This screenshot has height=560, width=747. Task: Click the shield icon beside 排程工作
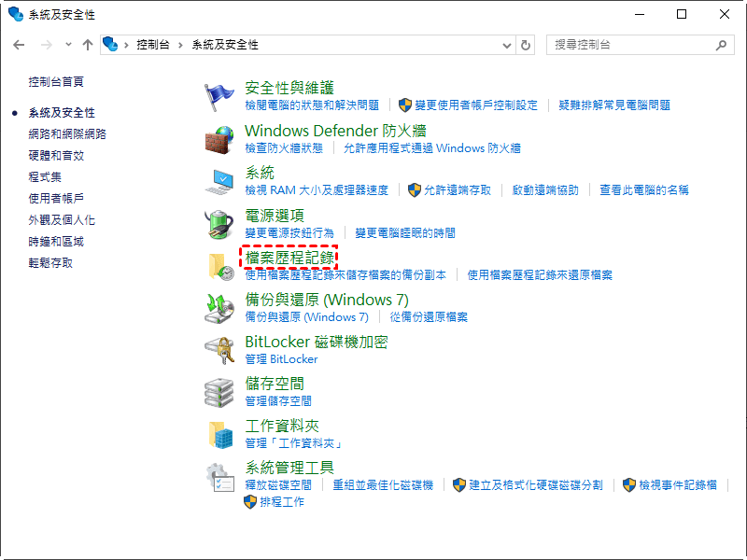(250, 501)
